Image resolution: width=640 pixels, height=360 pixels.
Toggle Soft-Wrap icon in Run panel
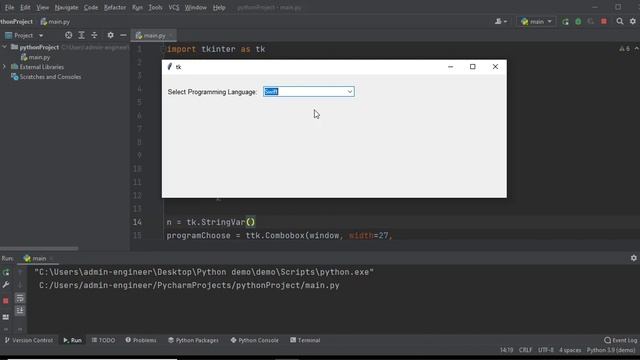pyautogui.click(x=20, y=298)
